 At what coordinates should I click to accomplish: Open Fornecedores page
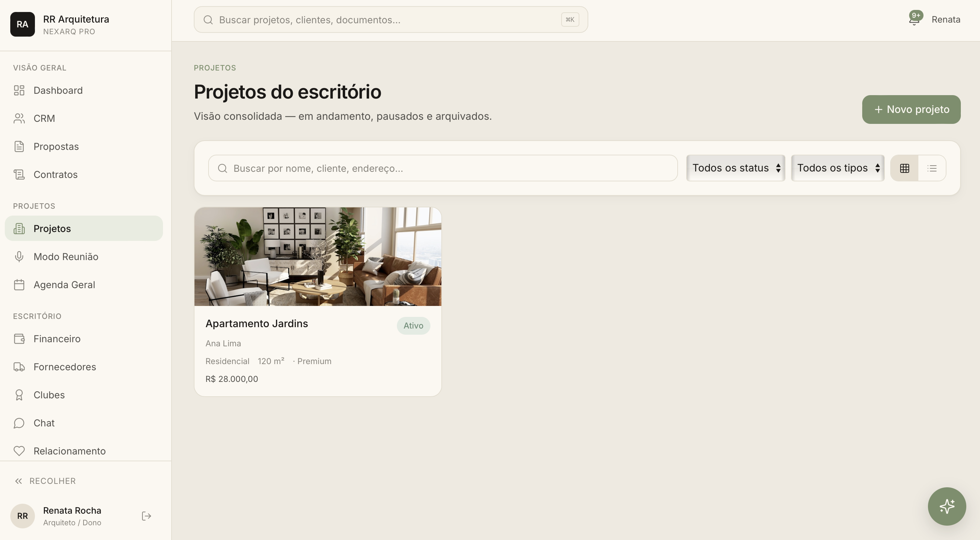(84, 367)
